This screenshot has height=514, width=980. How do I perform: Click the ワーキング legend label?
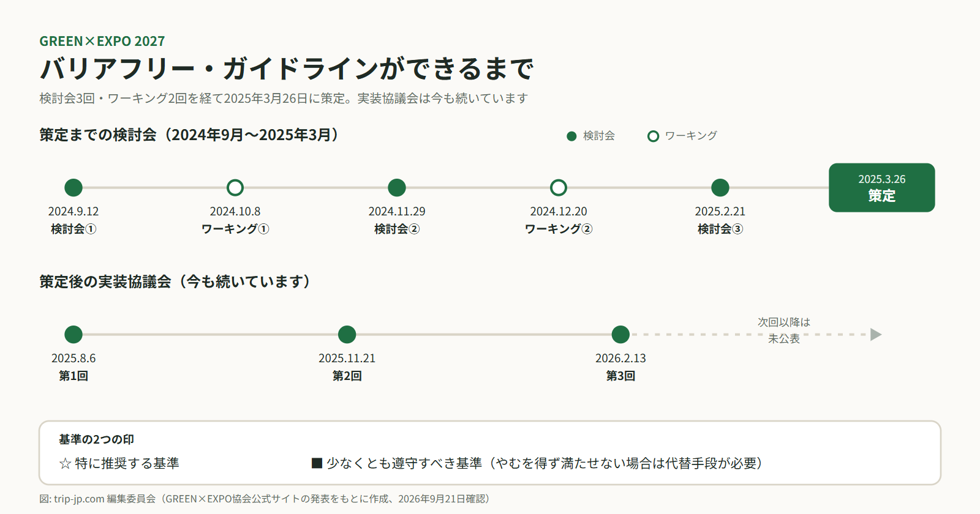[x=691, y=136]
